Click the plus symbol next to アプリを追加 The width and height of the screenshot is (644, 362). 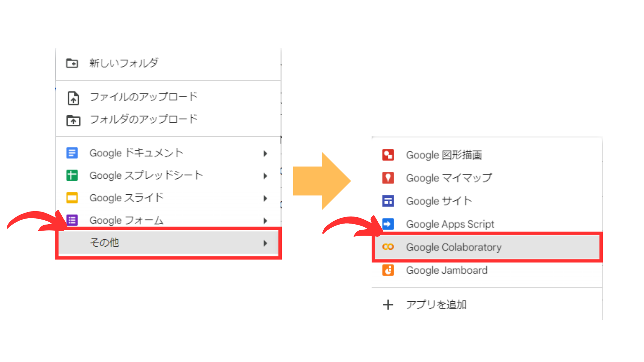click(x=388, y=304)
